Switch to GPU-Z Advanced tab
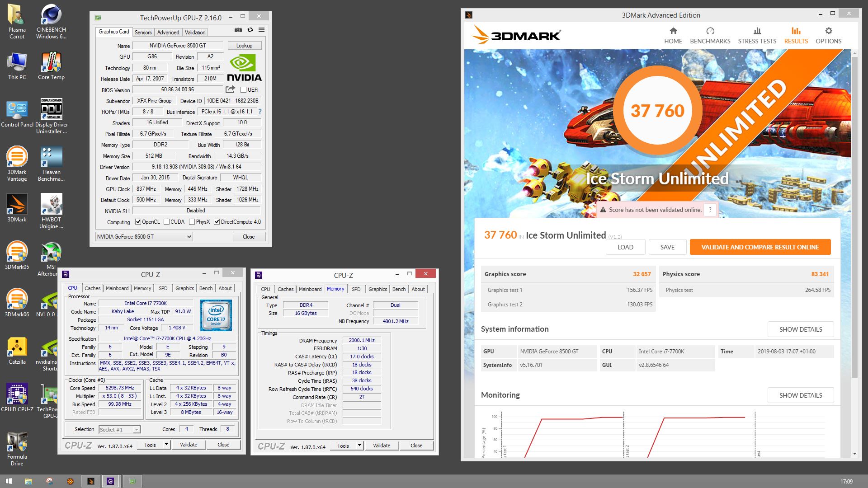Screen dimensions: 868x488 coord(168,33)
